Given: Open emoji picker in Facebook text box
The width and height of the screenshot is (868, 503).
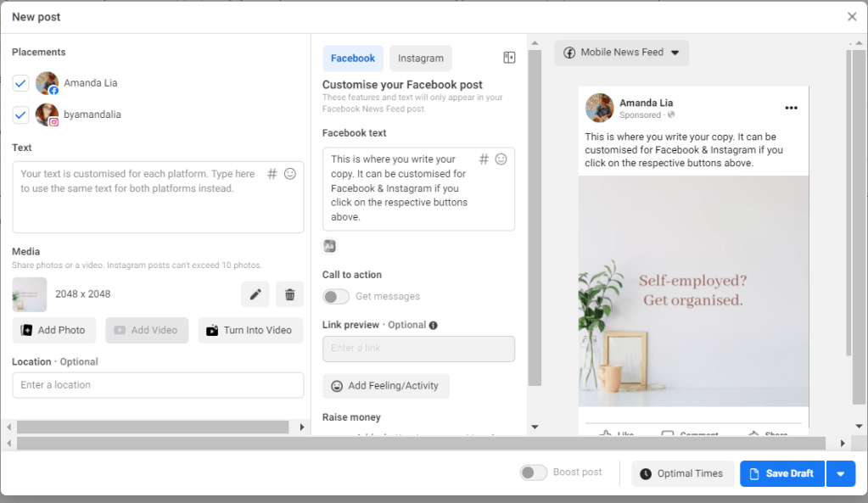Looking at the screenshot, I should click(501, 159).
